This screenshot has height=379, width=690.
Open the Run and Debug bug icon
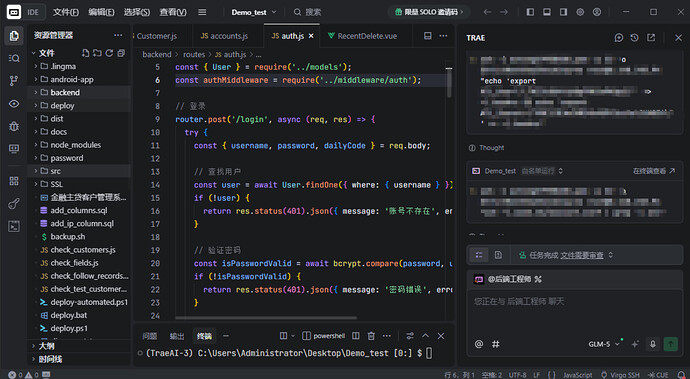[x=14, y=126]
